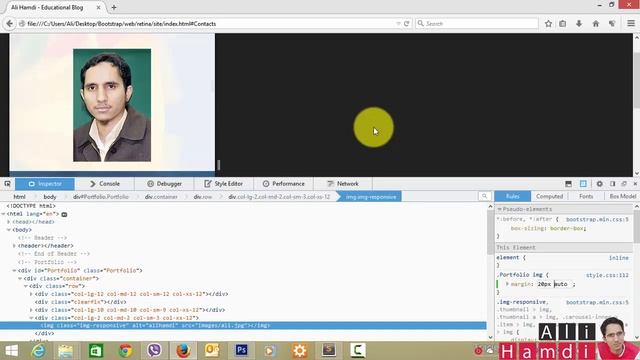Enable responsive design mode icon

coord(583,184)
